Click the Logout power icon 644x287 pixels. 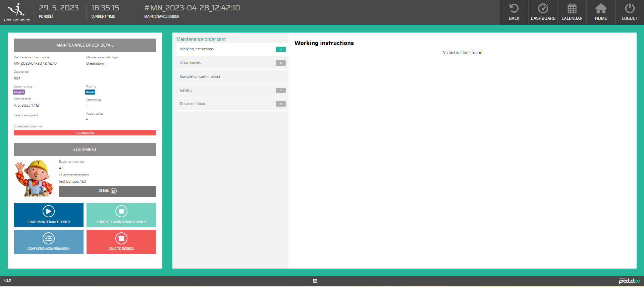pyautogui.click(x=630, y=9)
